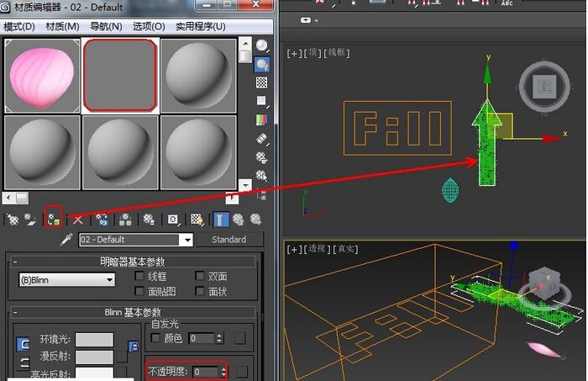
Task: Click the 自发光 map button
Action: coord(239,338)
